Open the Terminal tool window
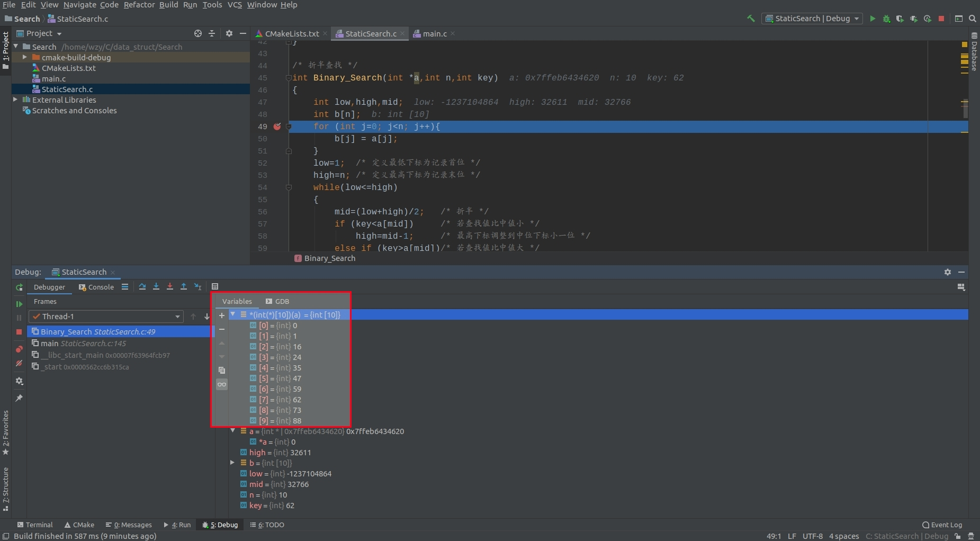The height and width of the screenshot is (541, 980). pos(35,525)
